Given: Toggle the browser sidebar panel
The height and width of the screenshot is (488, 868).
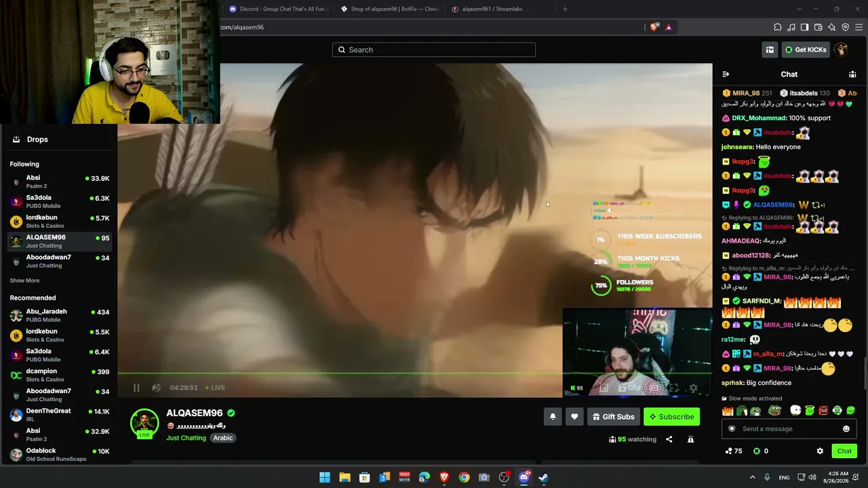Looking at the screenshot, I should point(804,27).
